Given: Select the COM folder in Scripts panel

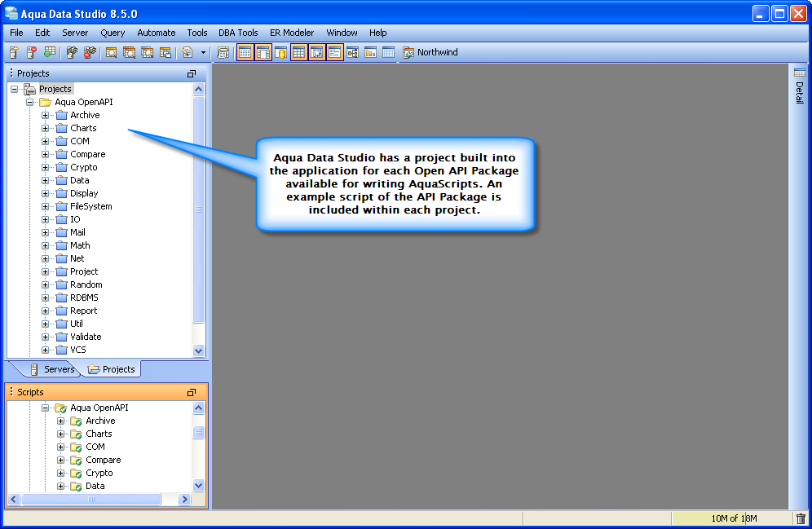Looking at the screenshot, I should point(95,447).
